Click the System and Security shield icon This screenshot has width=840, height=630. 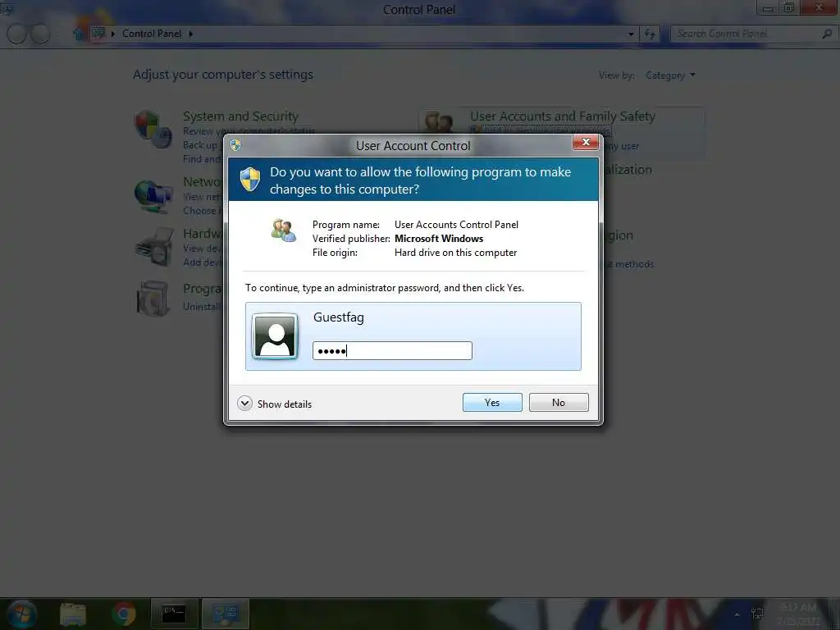point(153,129)
